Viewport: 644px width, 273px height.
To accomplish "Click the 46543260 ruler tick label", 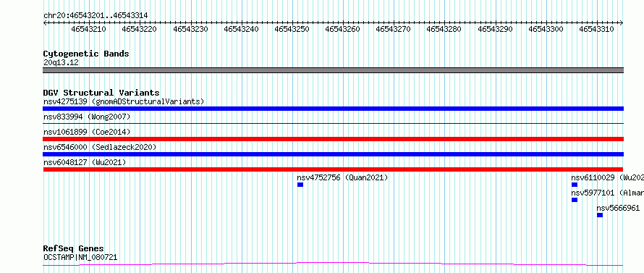I will coord(342,29).
